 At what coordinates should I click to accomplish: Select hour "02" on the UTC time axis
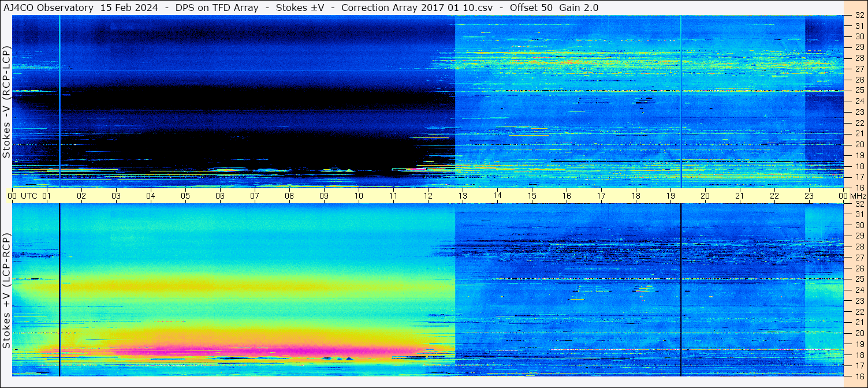(x=81, y=196)
